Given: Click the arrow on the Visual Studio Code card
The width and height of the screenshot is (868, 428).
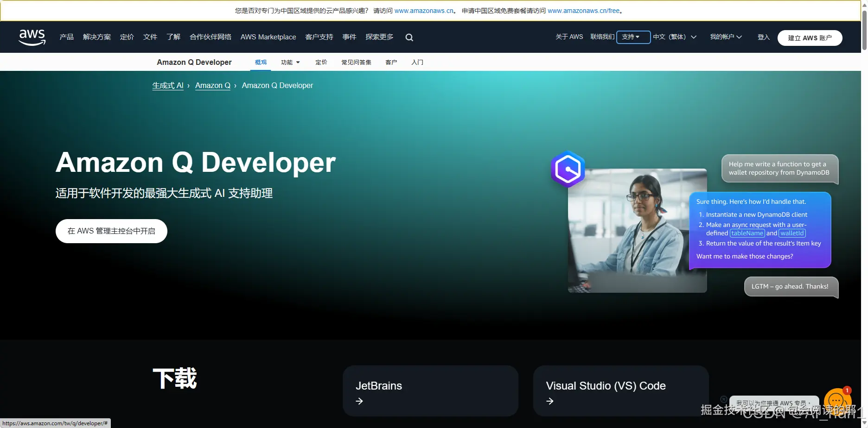Looking at the screenshot, I should pos(550,401).
